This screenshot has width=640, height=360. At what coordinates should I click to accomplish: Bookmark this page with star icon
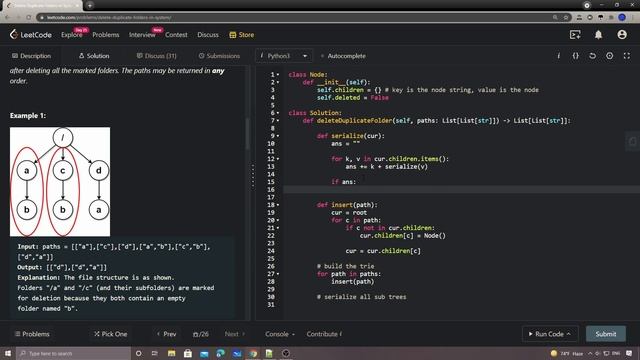[x=566, y=18]
